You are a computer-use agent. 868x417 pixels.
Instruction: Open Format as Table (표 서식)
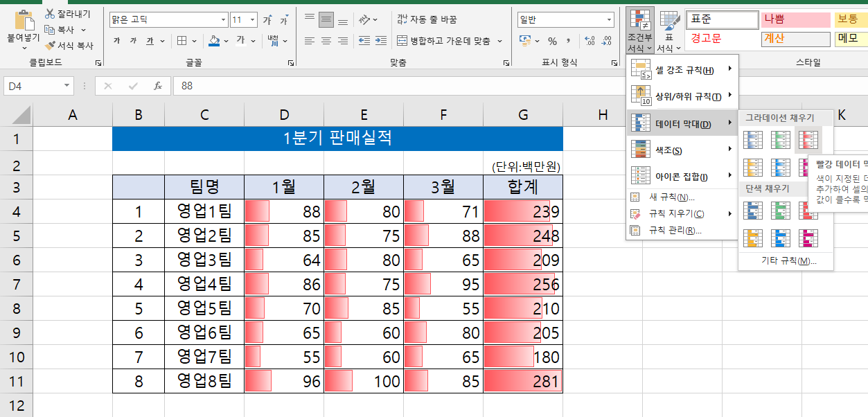tap(669, 31)
